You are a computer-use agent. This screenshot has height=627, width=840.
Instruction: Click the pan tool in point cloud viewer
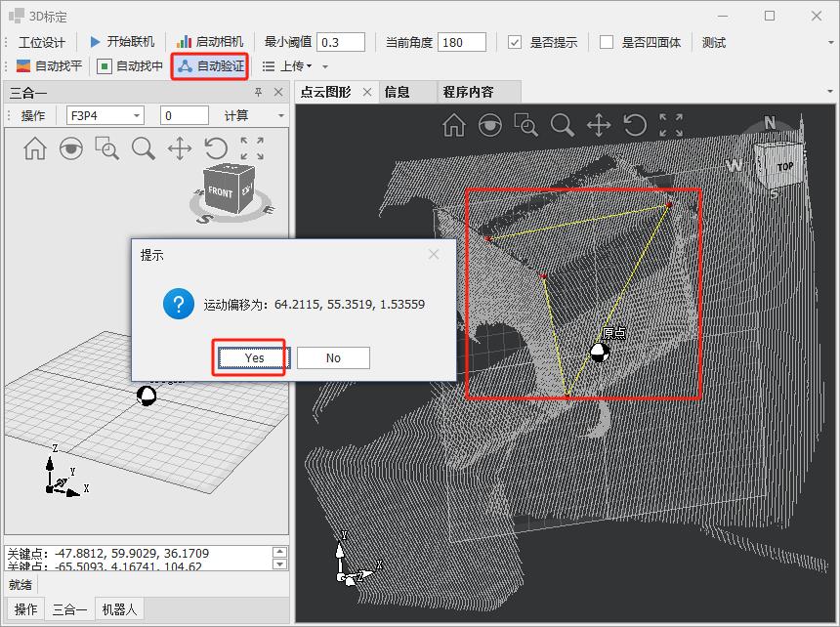598,125
